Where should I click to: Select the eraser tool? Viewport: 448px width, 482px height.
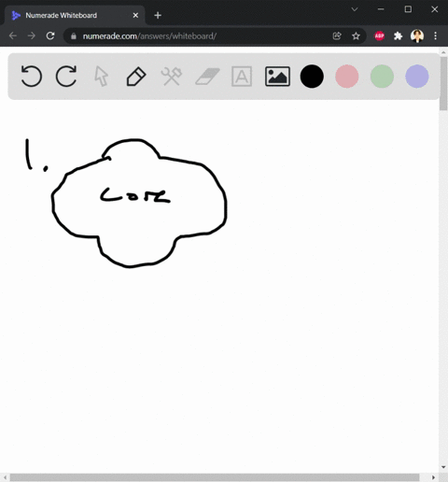pyautogui.click(x=207, y=77)
